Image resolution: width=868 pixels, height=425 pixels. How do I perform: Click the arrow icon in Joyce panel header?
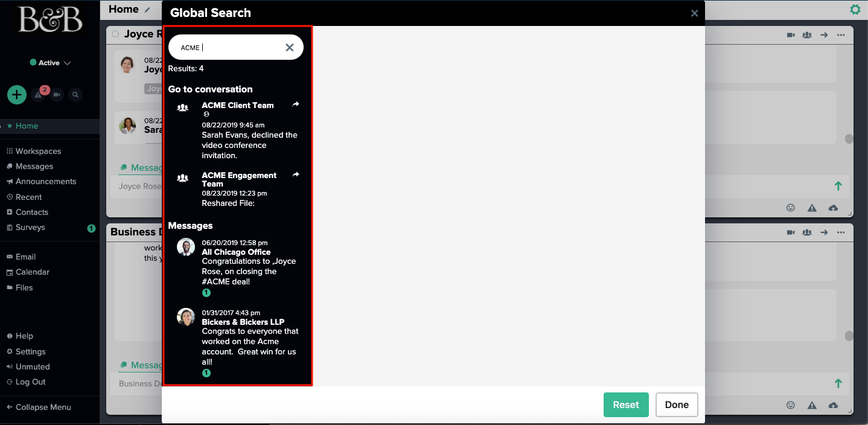pyautogui.click(x=824, y=35)
